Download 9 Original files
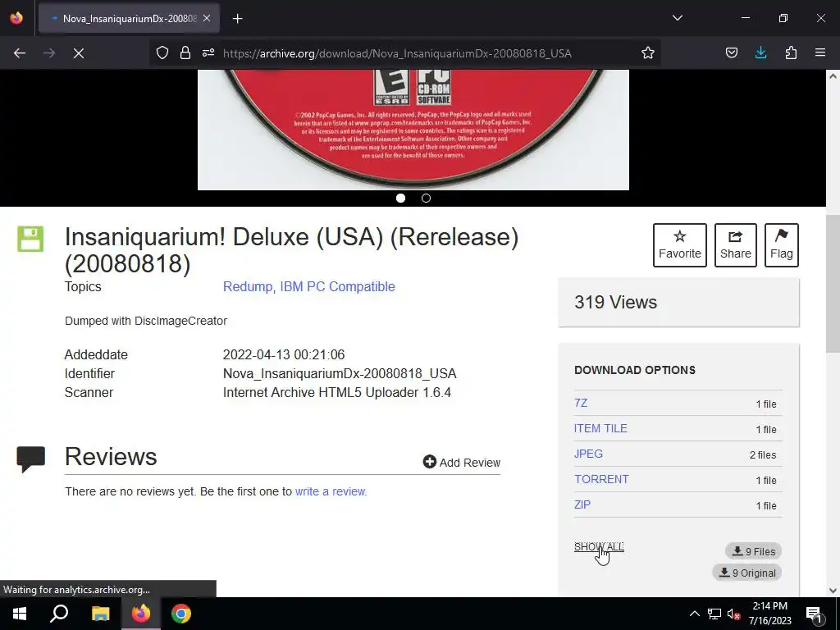 (x=747, y=573)
